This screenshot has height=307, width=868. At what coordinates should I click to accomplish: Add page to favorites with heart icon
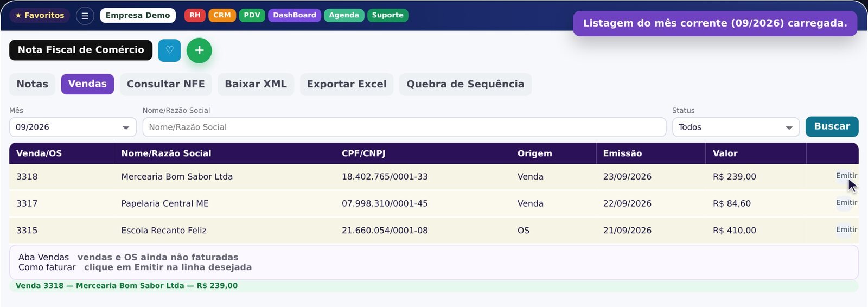[169, 50]
